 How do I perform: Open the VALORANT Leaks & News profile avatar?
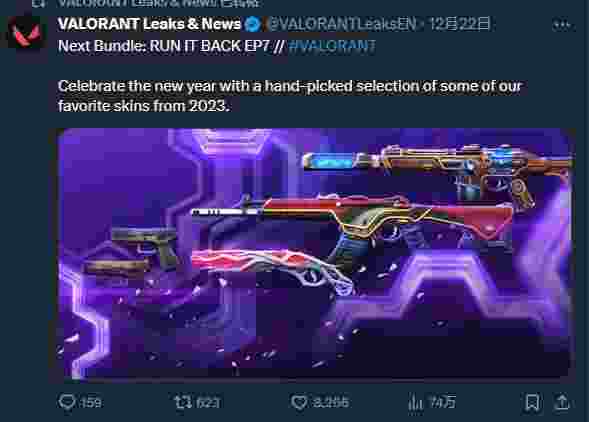point(26,33)
